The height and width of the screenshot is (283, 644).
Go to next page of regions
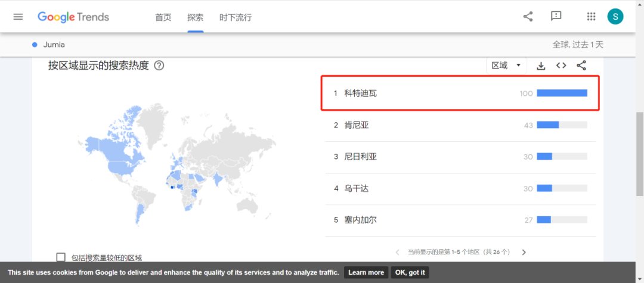pos(524,252)
